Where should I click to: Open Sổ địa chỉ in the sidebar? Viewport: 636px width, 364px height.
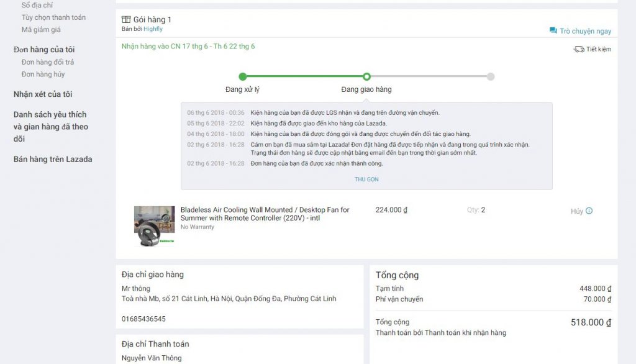(x=37, y=5)
